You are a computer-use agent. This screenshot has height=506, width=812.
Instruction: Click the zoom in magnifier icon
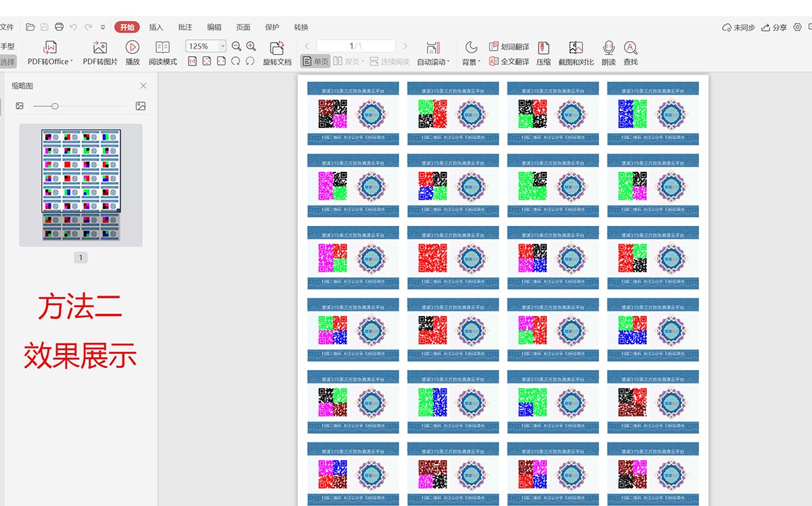(x=251, y=46)
